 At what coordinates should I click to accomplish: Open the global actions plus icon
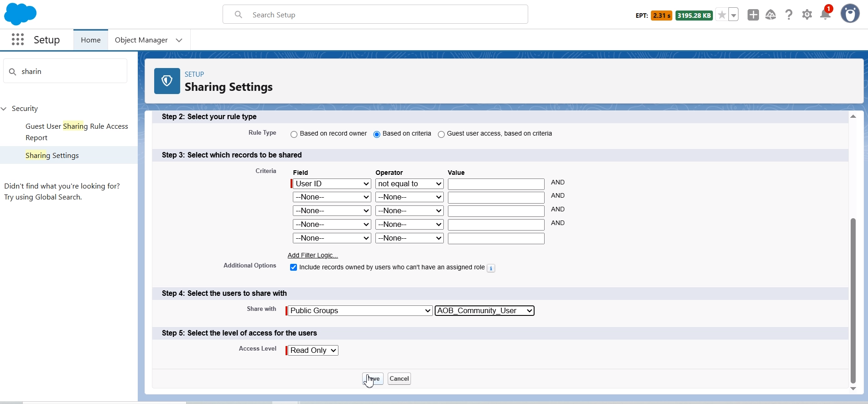[753, 15]
